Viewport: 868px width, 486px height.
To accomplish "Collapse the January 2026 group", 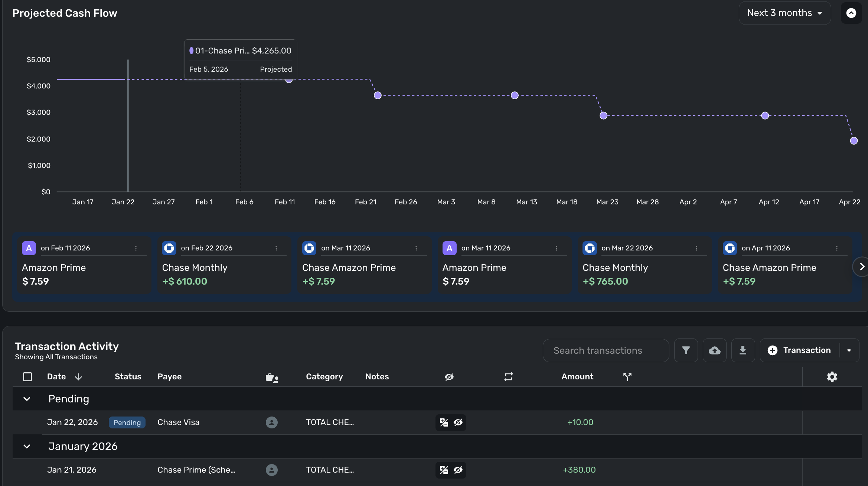I will (x=27, y=447).
